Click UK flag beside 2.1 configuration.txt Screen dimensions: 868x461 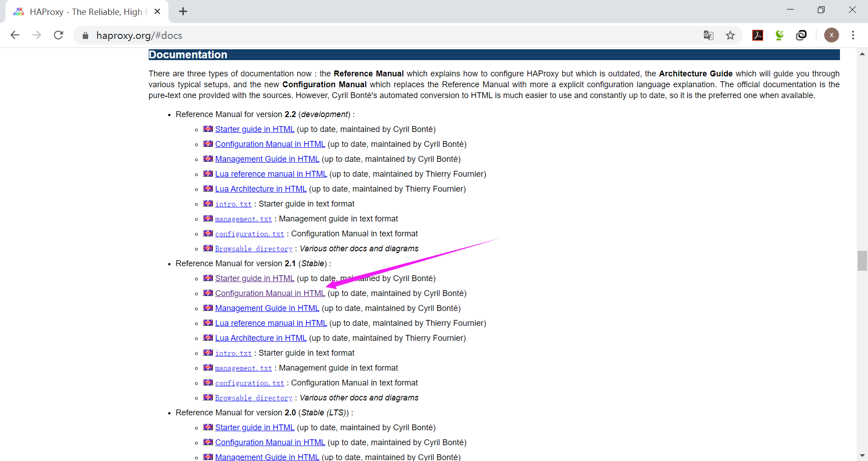click(208, 382)
